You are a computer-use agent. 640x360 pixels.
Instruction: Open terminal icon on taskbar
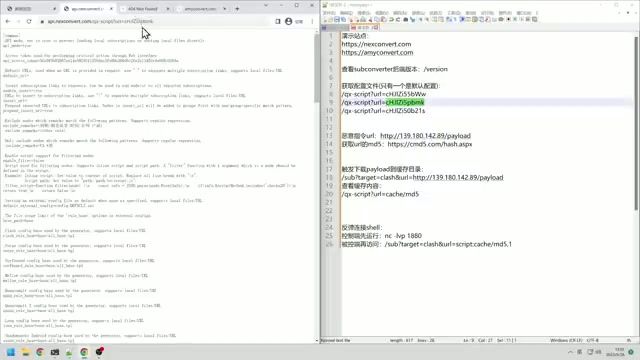(x=55, y=352)
